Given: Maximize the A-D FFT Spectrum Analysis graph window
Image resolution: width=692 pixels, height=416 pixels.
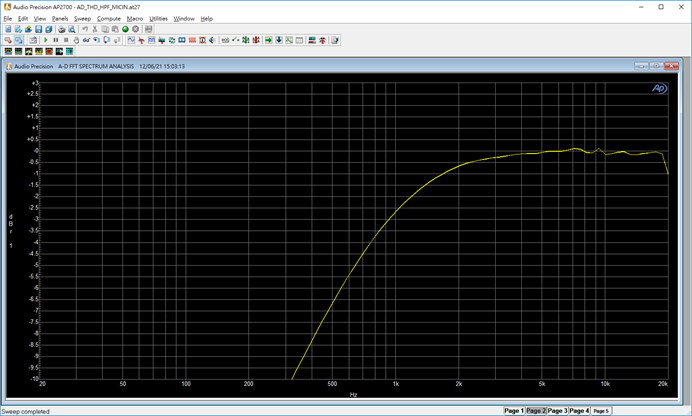Looking at the screenshot, I should point(655,66).
